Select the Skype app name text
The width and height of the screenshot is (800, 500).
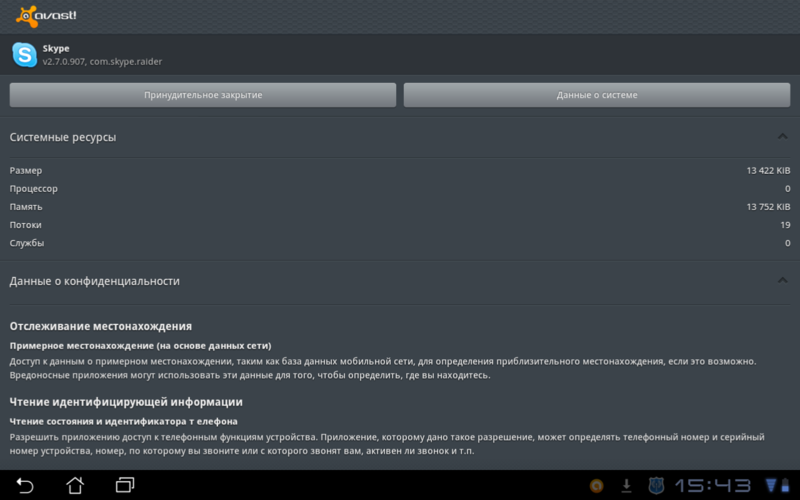pyautogui.click(x=56, y=48)
